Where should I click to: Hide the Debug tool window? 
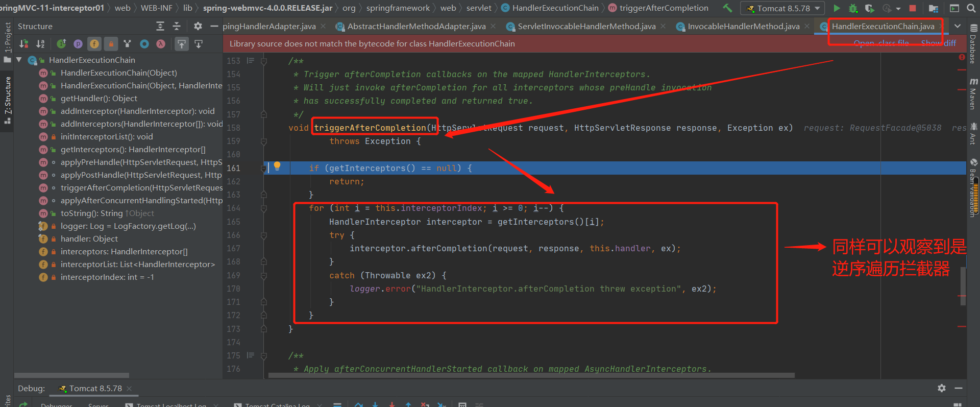click(959, 388)
